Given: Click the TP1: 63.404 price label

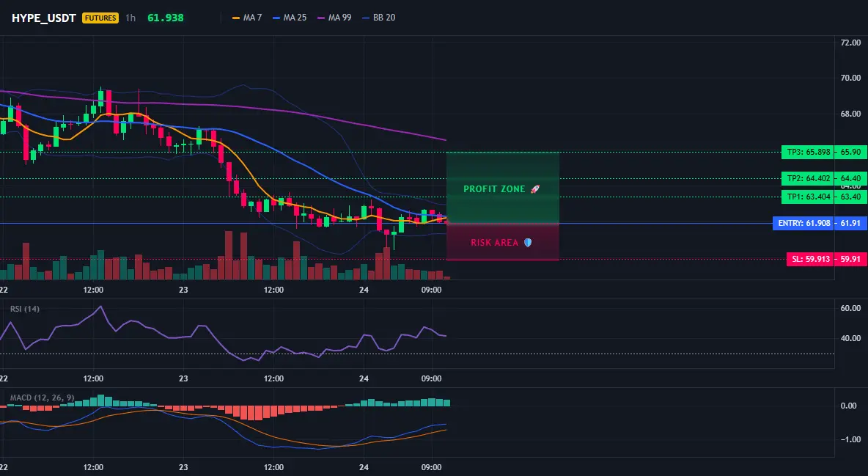Looking at the screenshot, I should [807, 197].
